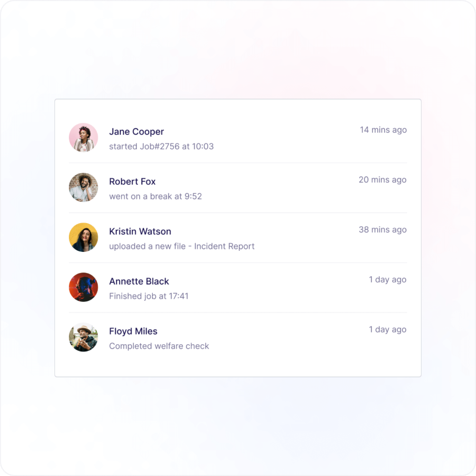The width and height of the screenshot is (476, 476).
Task: Select Annette Black's '1 day ago' timestamp
Action: 388,280
